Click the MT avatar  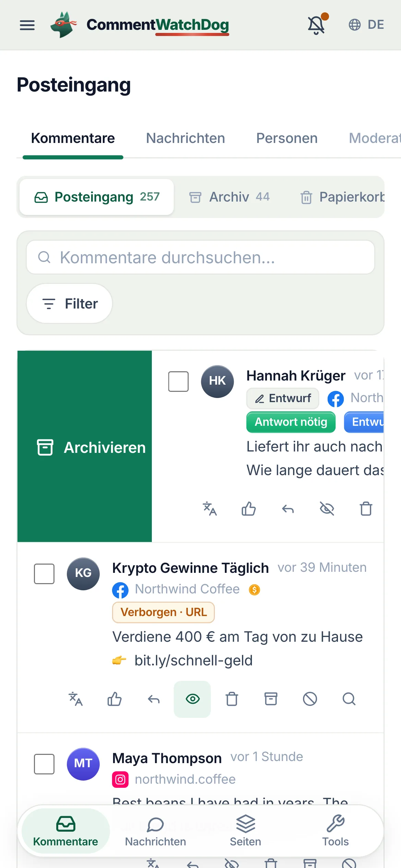(x=83, y=764)
